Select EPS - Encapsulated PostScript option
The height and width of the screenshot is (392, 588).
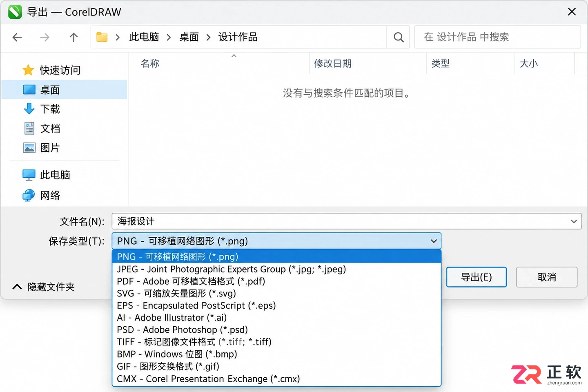276,305
